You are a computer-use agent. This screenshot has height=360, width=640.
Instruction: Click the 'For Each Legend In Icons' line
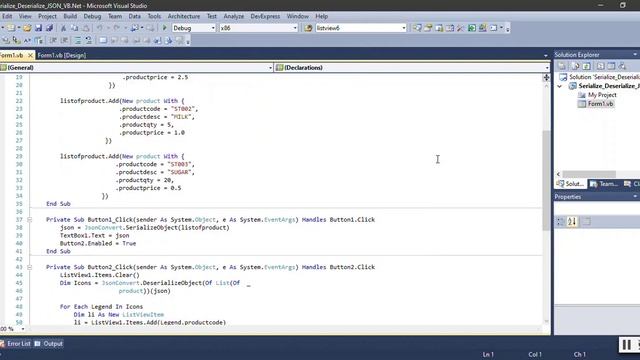click(101, 307)
